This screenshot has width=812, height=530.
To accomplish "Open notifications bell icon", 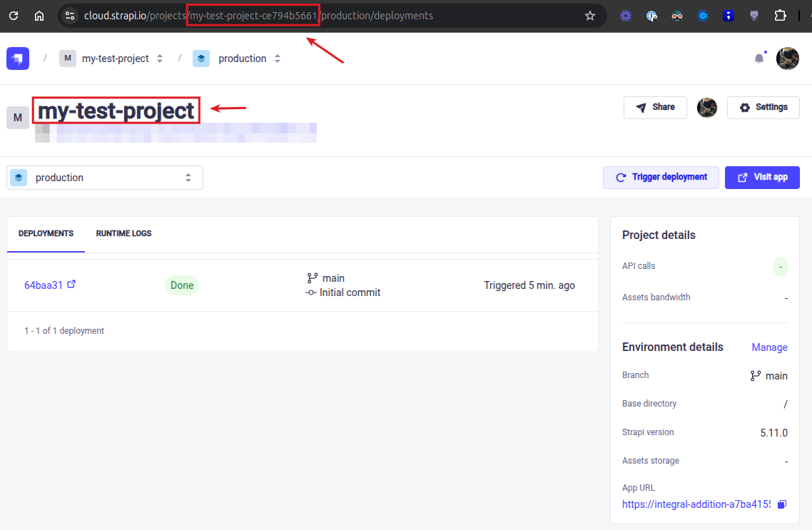I will point(759,58).
